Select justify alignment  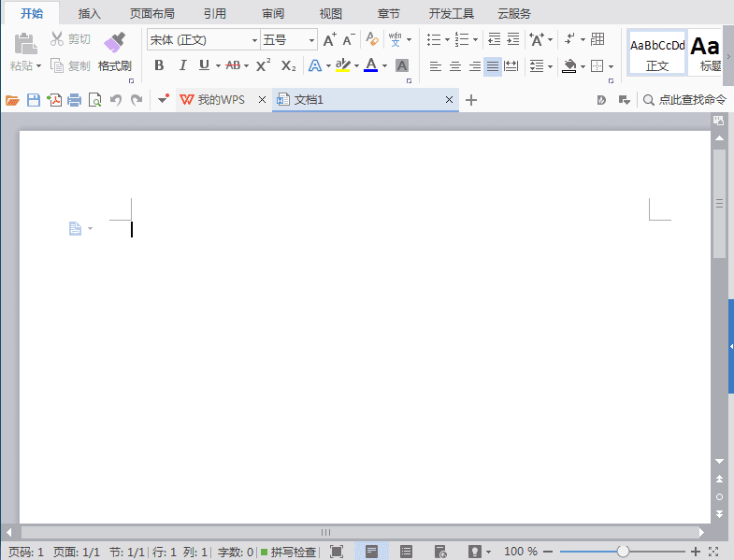pyautogui.click(x=493, y=66)
